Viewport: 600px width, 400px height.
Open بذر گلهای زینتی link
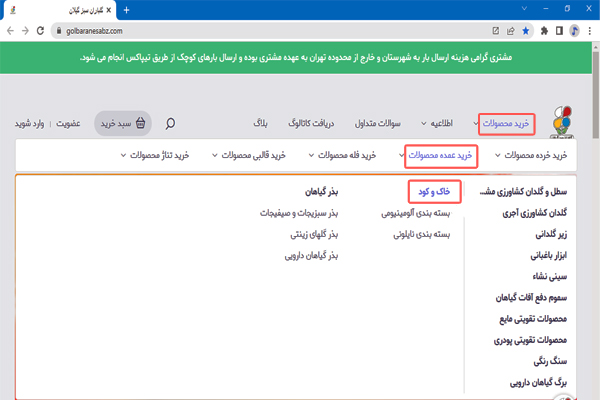[x=314, y=234]
